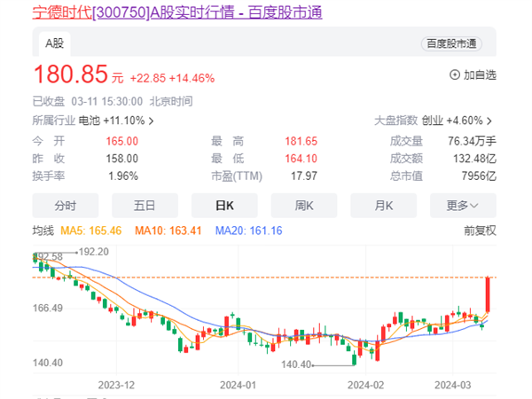Viewport: 532px width, 399px height.
Task: Switch to the 五日 chart tab
Action: (145, 206)
